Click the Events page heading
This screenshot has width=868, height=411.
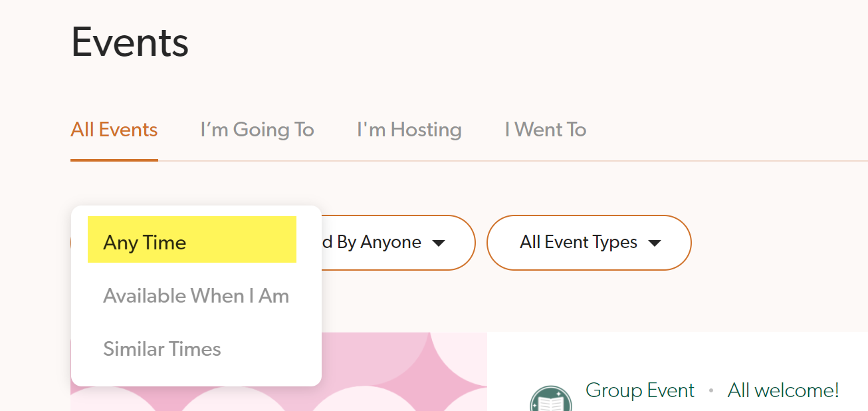pos(130,42)
